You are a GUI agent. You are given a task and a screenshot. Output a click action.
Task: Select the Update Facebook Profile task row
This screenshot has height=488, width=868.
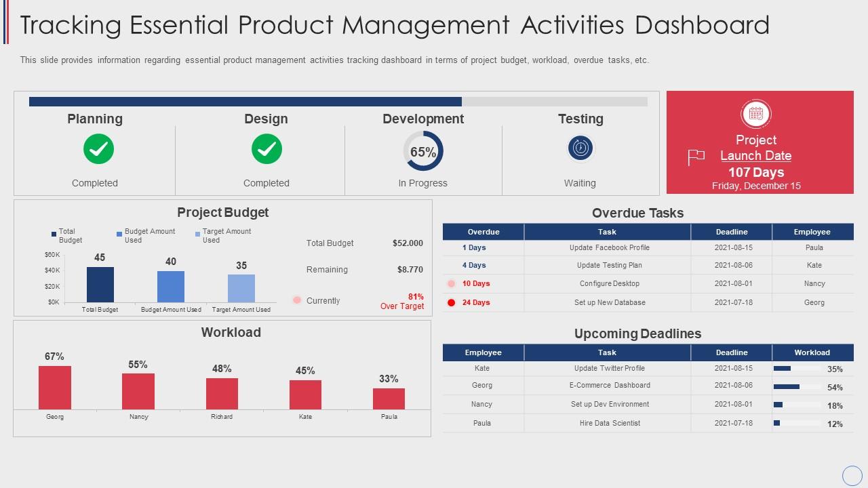click(x=607, y=247)
